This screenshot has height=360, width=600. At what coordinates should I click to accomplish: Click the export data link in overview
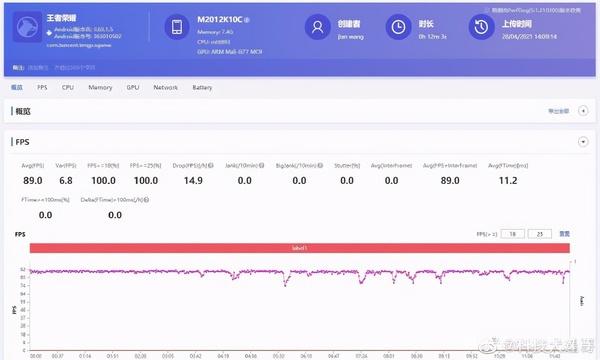[x=558, y=111]
